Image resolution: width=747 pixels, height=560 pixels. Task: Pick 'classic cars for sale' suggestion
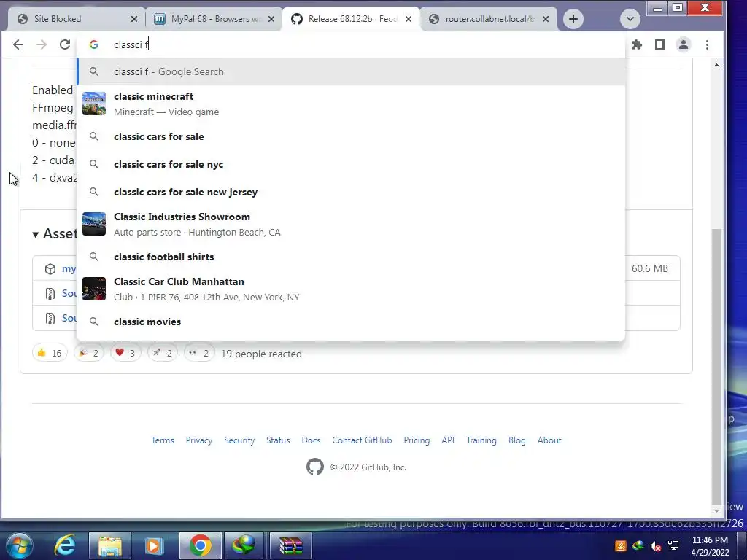coord(351,136)
